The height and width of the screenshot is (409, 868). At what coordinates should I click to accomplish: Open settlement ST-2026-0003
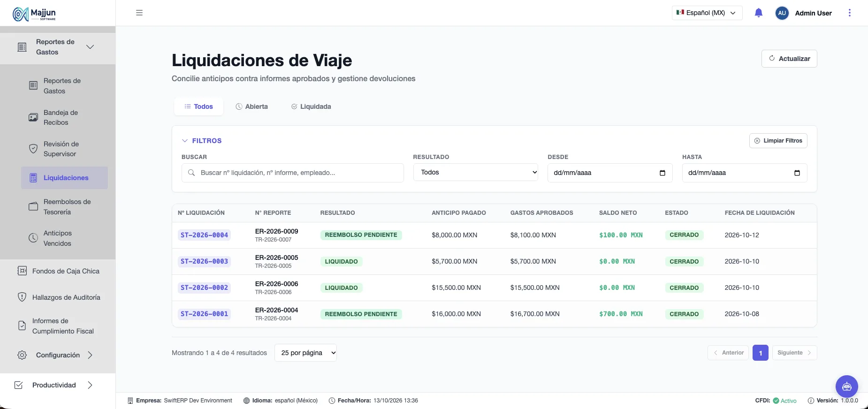(205, 261)
